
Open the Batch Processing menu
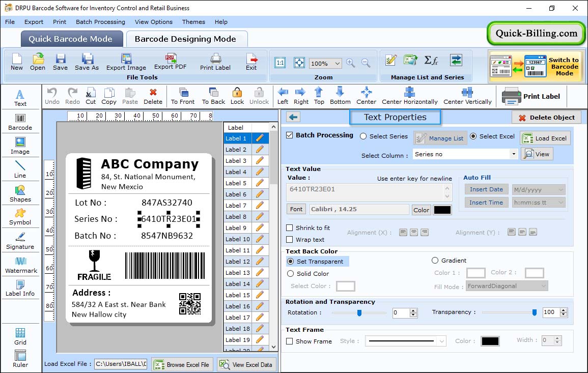point(100,22)
